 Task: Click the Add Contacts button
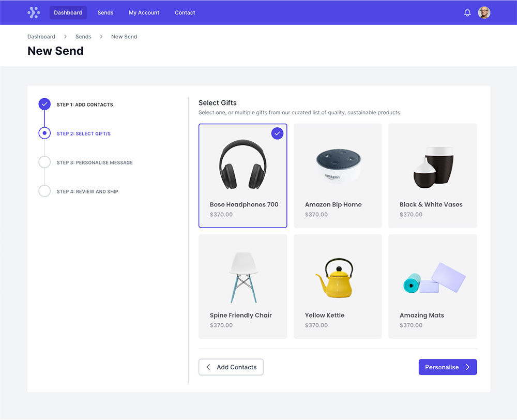tap(231, 367)
